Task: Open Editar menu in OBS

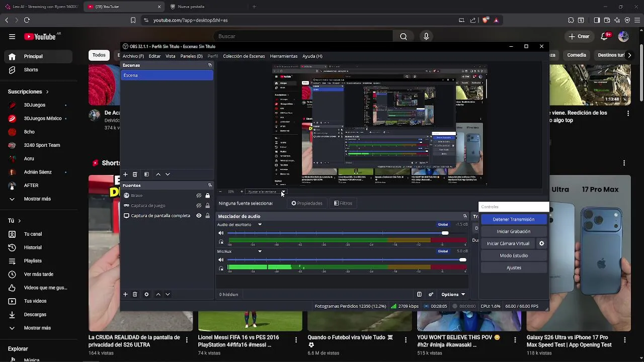Action: [x=154, y=56]
